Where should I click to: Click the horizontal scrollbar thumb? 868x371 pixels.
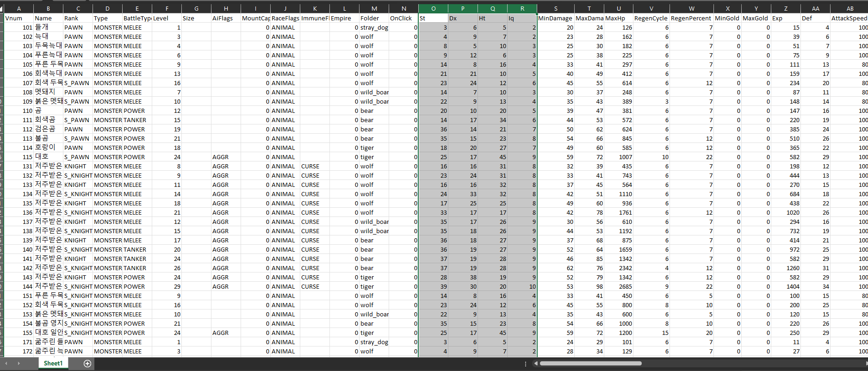590,364
